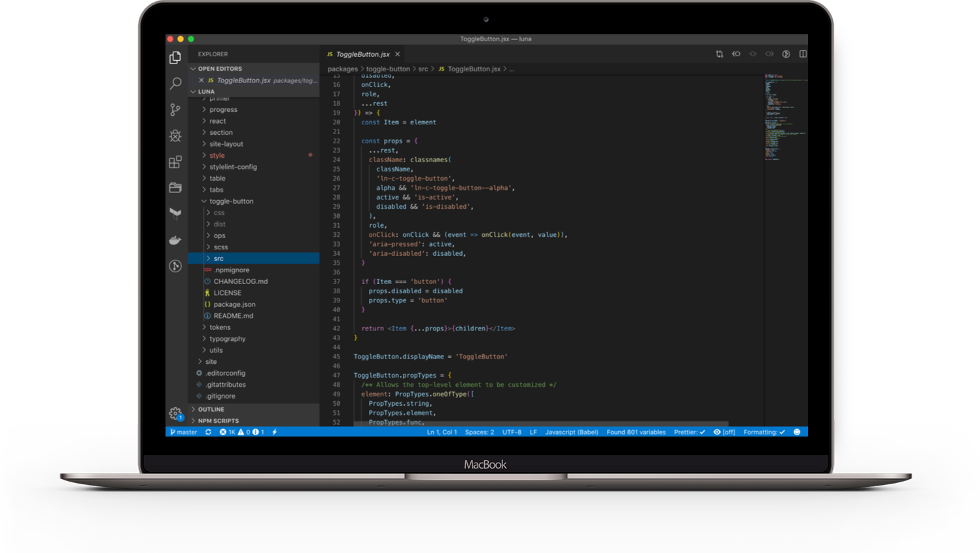Image resolution: width=980 pixels, height=553 pixels.
Task: Click the Prettier checkmark in the status bar
Action: [x=690, y=432]
